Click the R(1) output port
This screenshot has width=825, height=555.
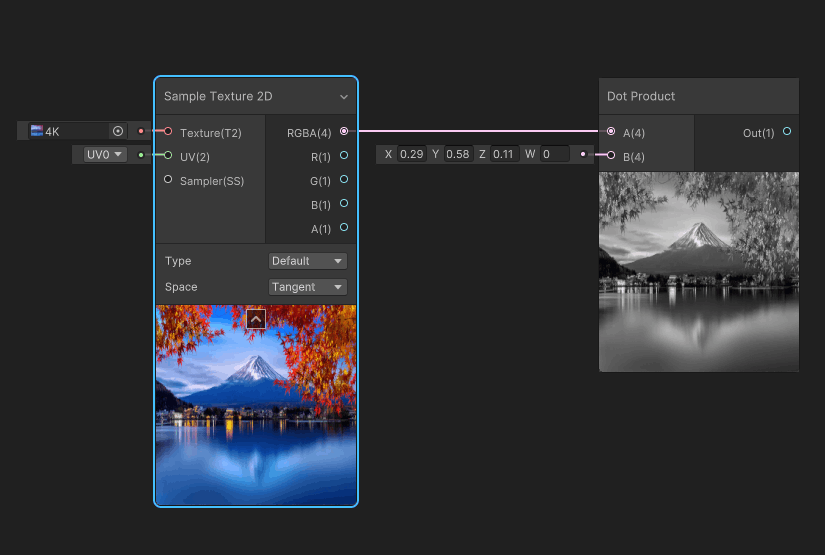[344, 155]
